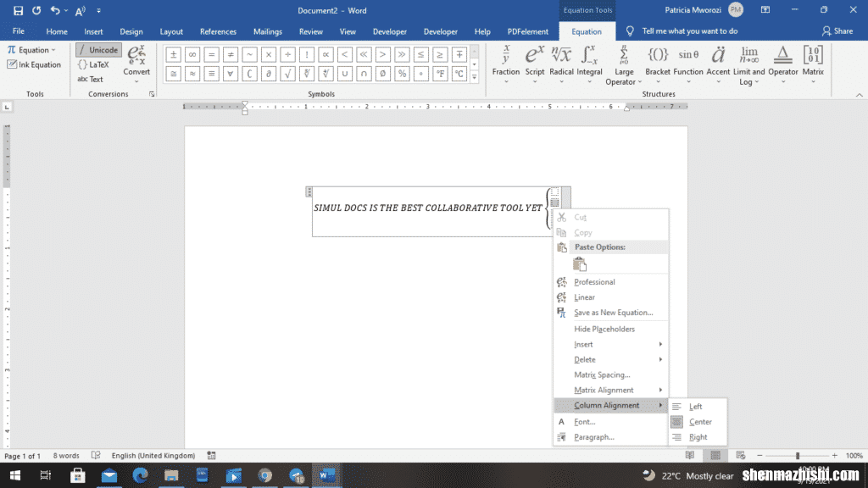Select LaTeX conversion format
Image resolution: width=868 pixels, height=488 pixels.
(93, 64)
